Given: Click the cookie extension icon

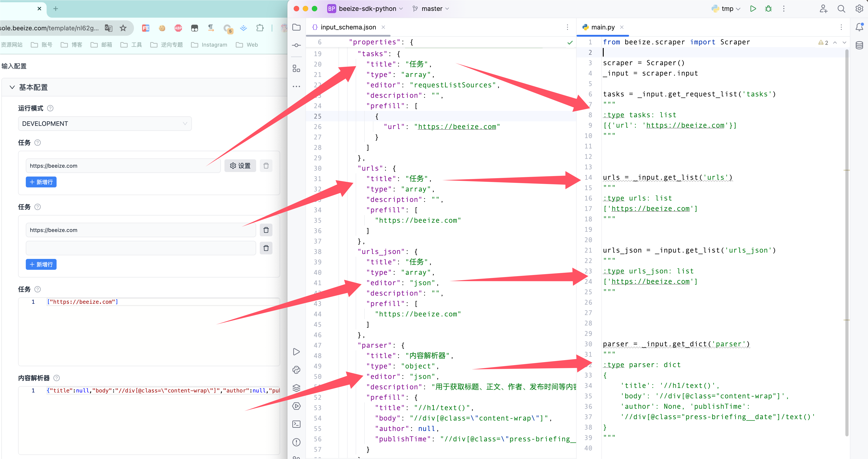Looking at the screenshot, I should tap(162, 28).
